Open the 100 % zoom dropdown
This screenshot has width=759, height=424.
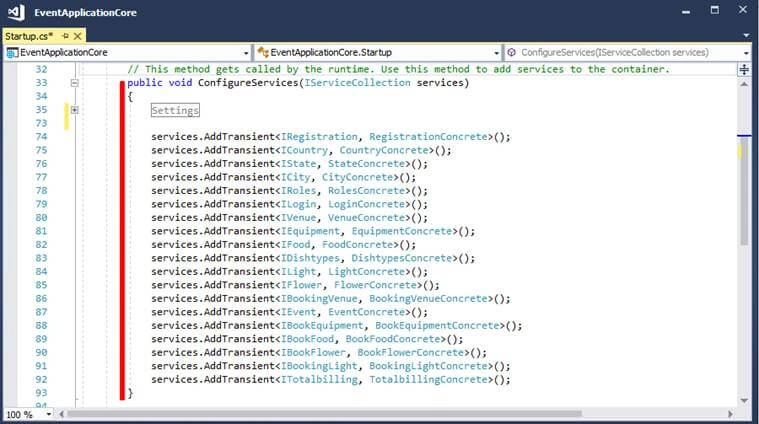pos(48,414)
